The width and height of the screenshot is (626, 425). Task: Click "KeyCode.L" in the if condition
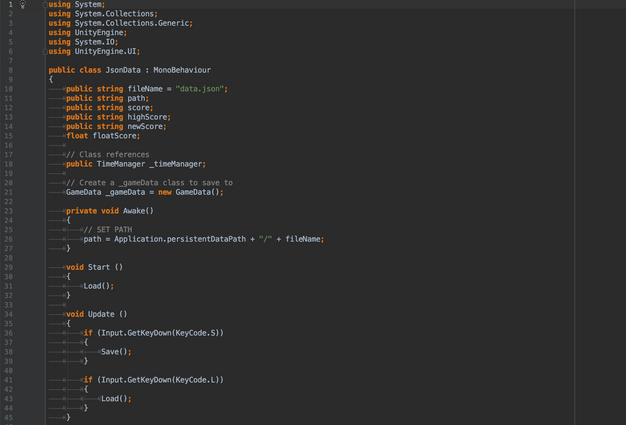coord(195,380)
